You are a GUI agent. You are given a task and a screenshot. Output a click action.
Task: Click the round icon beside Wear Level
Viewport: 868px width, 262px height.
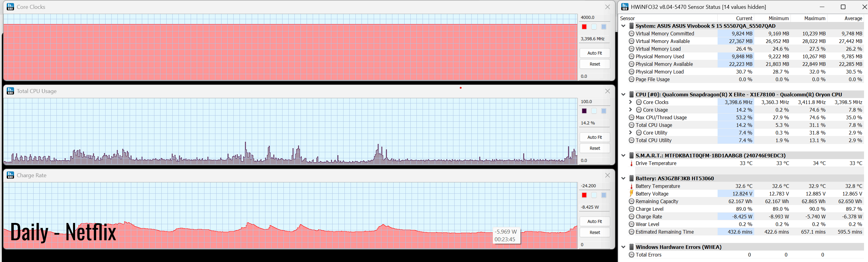[632, 224]
